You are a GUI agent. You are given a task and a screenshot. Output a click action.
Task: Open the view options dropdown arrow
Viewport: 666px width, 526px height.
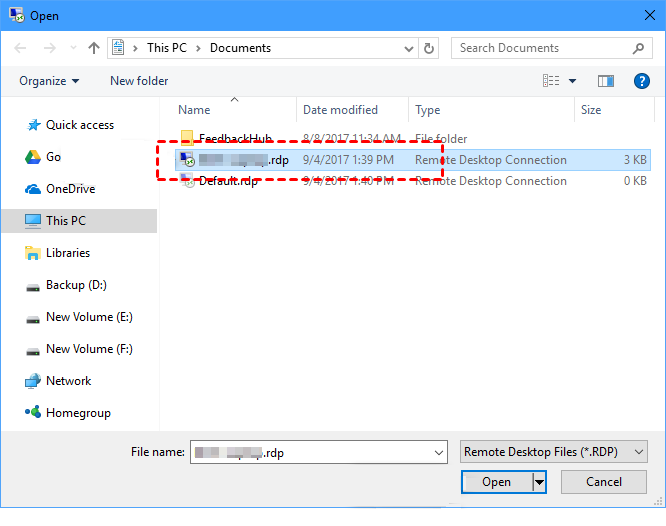click(573, 81)
